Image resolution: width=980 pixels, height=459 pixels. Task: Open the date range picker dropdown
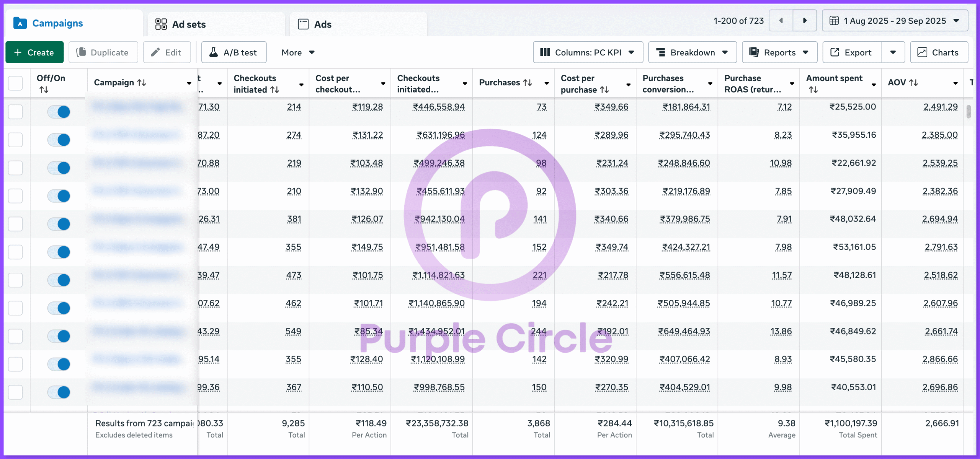click(x=895, y=21)
